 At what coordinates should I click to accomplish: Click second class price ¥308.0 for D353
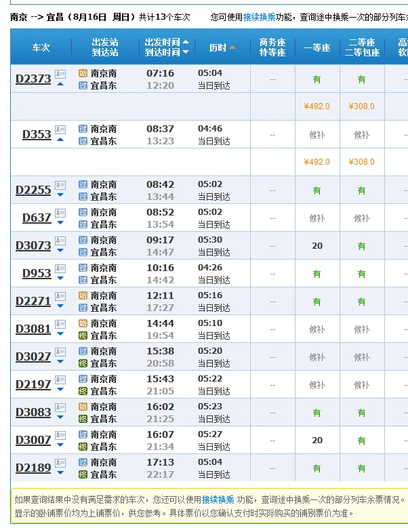coord(361,162)
